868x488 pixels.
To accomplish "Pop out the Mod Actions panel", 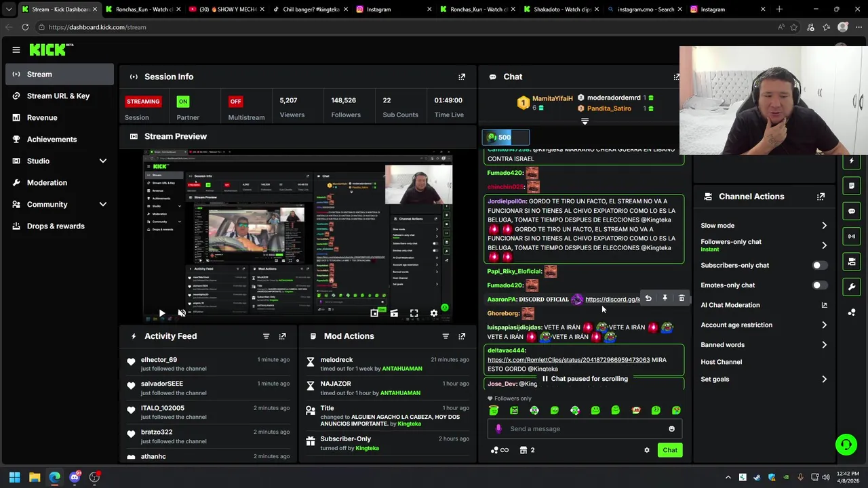I will [x=462, y=336].
